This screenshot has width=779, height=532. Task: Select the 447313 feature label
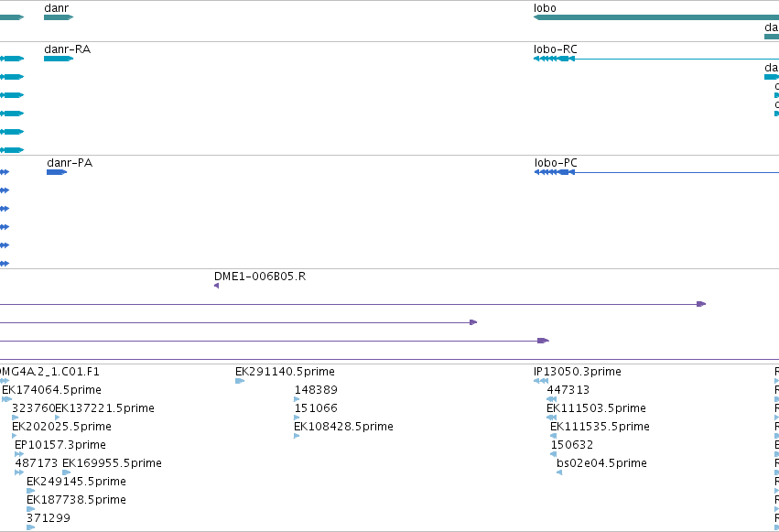point(568,390)
